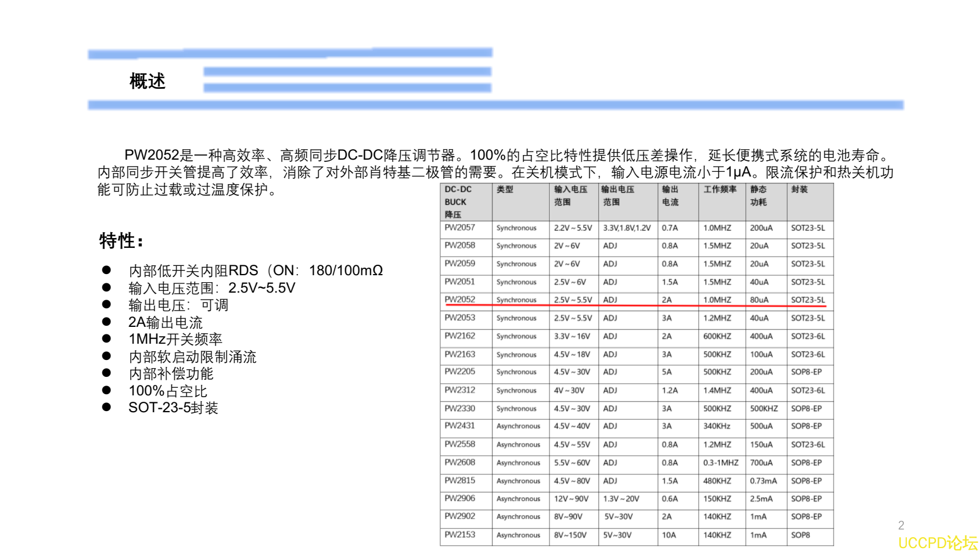Click the 封装 column header
The height and width of the screenshot is (551, 980).
point(799,189)
